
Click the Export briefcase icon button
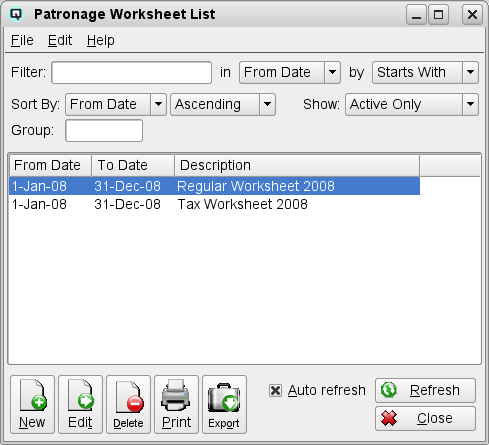coord(224,404)
